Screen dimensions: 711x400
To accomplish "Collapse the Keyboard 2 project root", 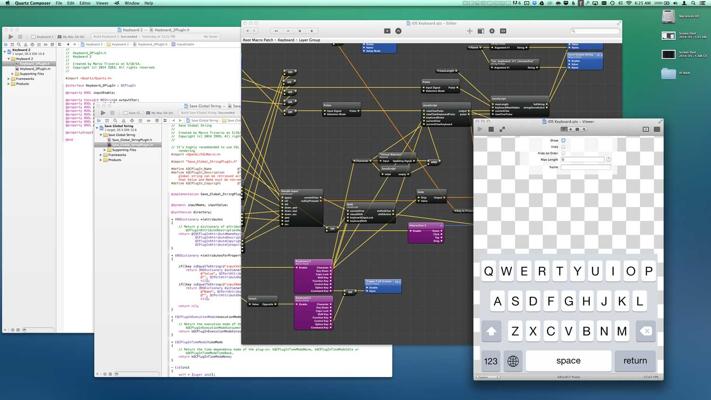I will (x=5, y=52).
